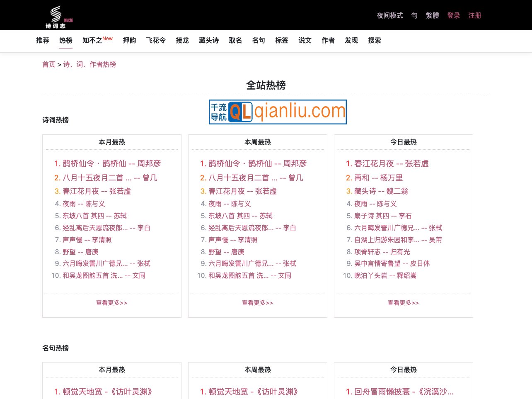This screenshot has height=399, width=532.
Task: Open 鹊桥仙令 by 周邦彦 in monthly ranking
Action: click(111, 163)
